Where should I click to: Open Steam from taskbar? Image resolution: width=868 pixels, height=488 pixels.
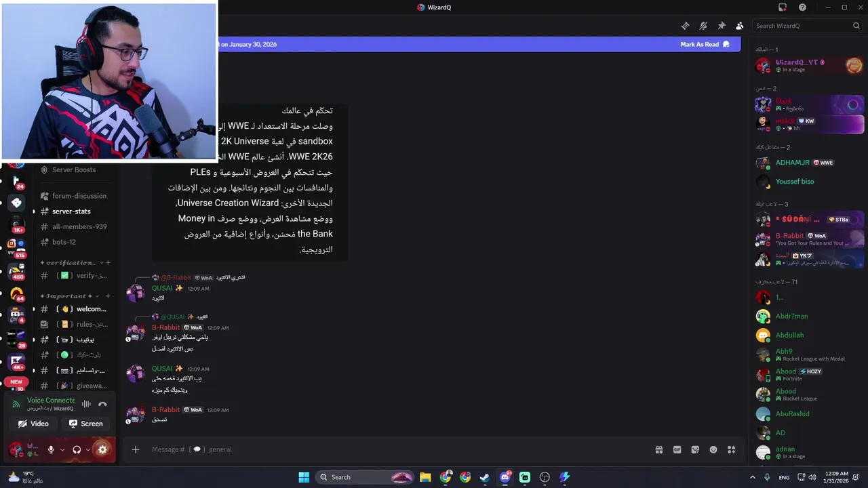coord(485,477)
